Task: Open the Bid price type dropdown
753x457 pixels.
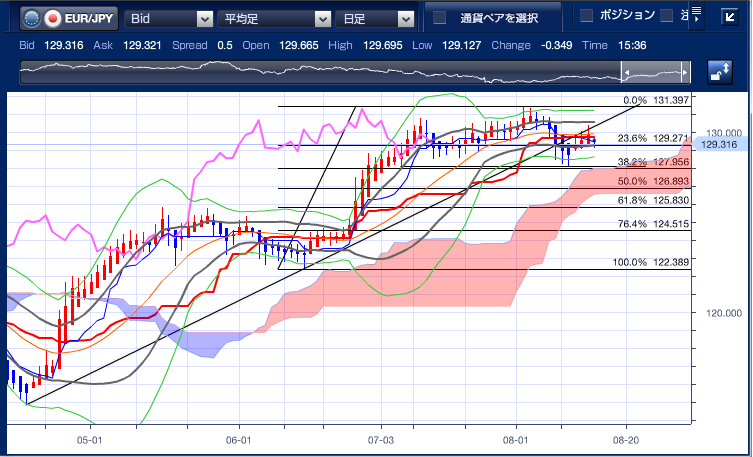Action: click(169, 19)
